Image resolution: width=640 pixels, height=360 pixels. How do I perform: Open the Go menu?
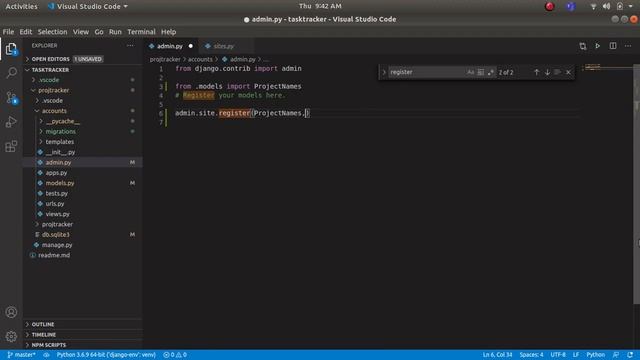pyautogui.click(x=99, y=32)
